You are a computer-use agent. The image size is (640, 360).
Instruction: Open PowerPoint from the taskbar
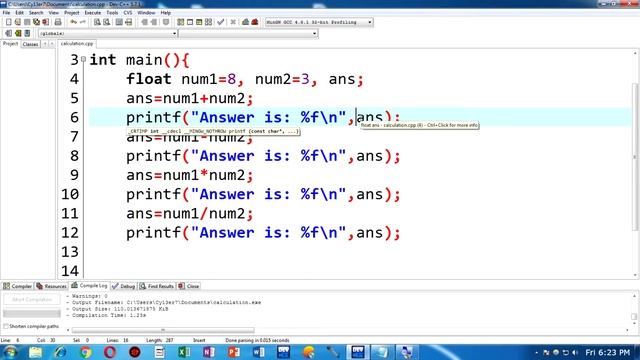(x=233, y=352)
